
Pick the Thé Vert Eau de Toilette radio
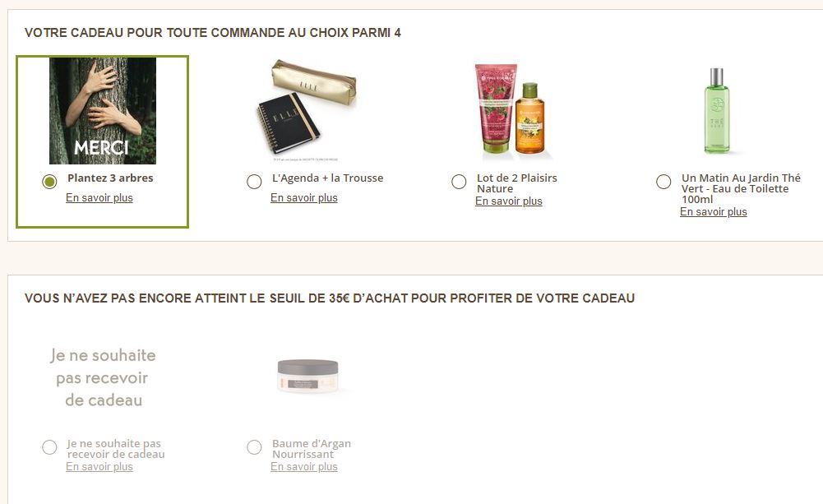pos(663,182)
